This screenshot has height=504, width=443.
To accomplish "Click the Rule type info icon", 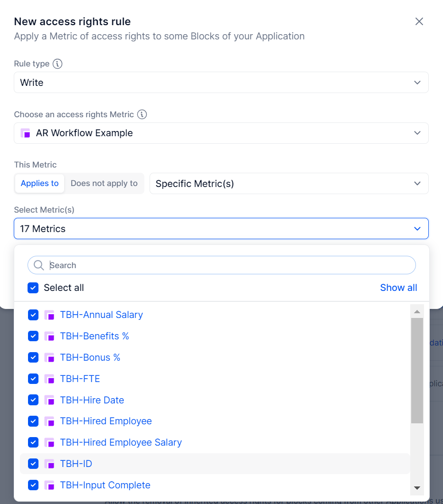I will [x=57, y=64].
